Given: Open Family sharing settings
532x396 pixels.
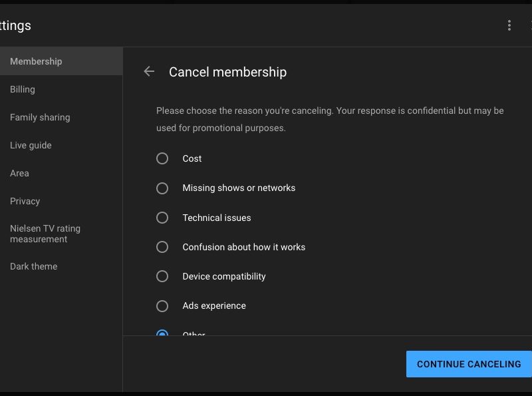Looking at the screenshot, I should click(x=40, y=117).
